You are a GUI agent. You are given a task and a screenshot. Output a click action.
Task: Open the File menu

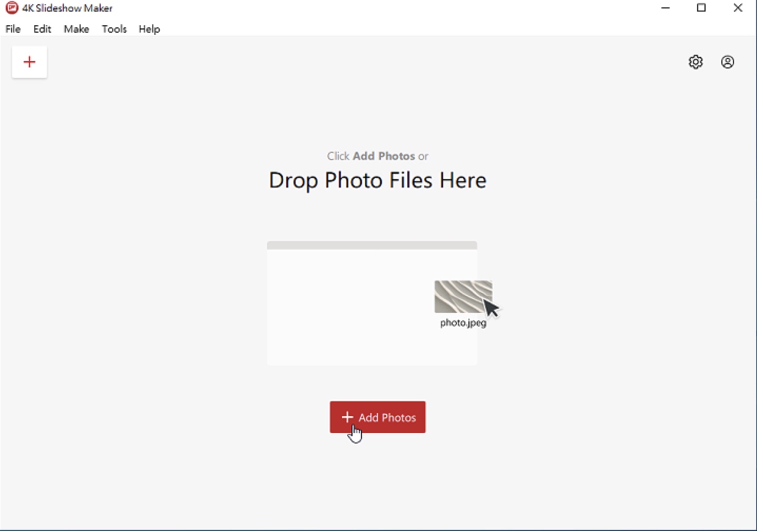pyautogui.click(x=13, y=29)
